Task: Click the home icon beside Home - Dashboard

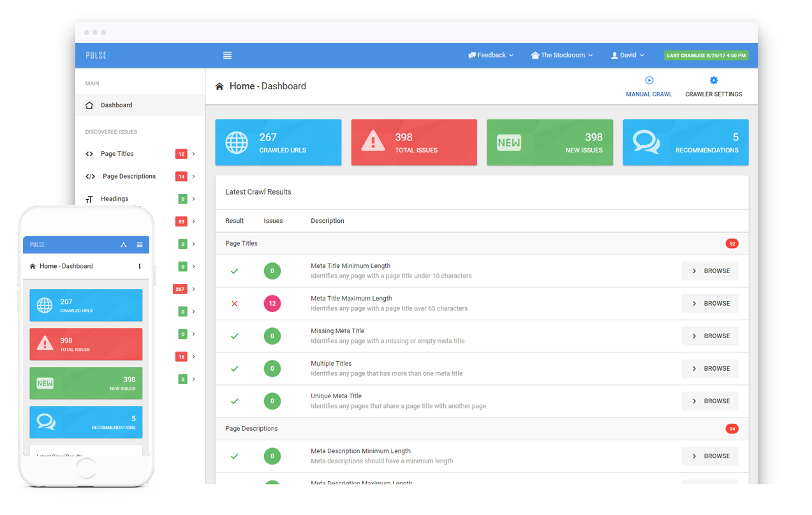Action: click(x=219, y=86)
